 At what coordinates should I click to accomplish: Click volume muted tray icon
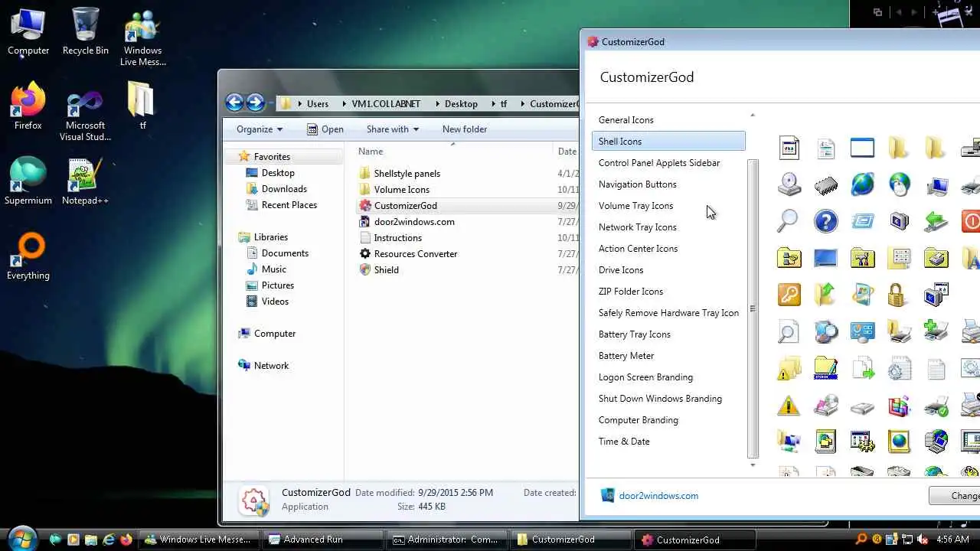click(x=922, y=540)
